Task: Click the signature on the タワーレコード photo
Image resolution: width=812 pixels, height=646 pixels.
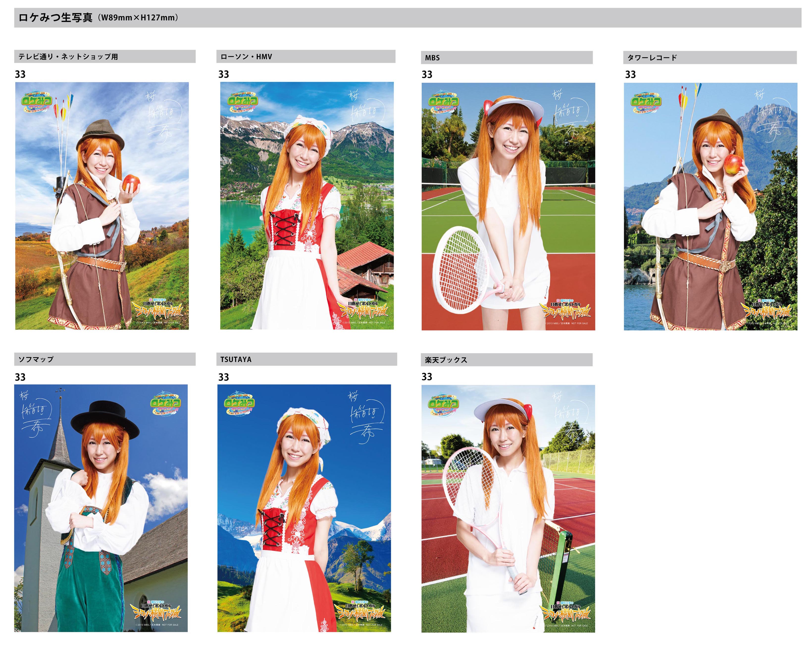Action: [x=771, y=113]
